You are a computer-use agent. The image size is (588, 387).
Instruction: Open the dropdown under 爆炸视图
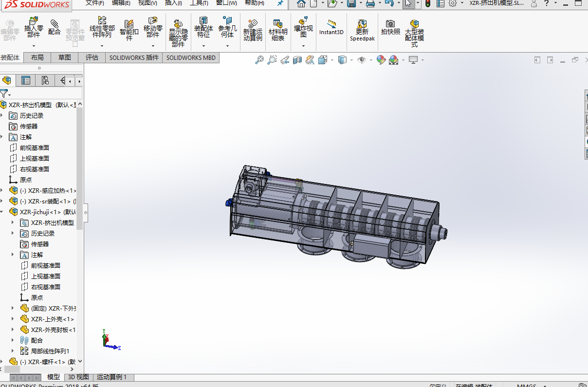click(303, 46)
